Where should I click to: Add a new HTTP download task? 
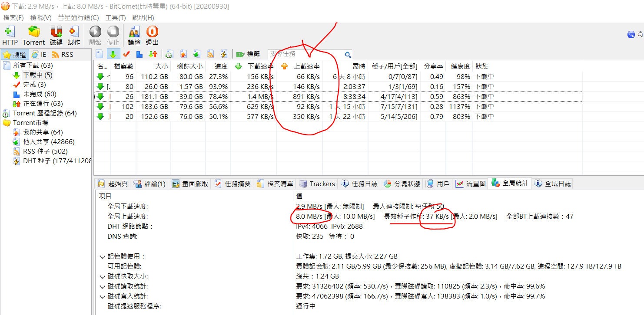pyautogui.click(x=10, y=36)
